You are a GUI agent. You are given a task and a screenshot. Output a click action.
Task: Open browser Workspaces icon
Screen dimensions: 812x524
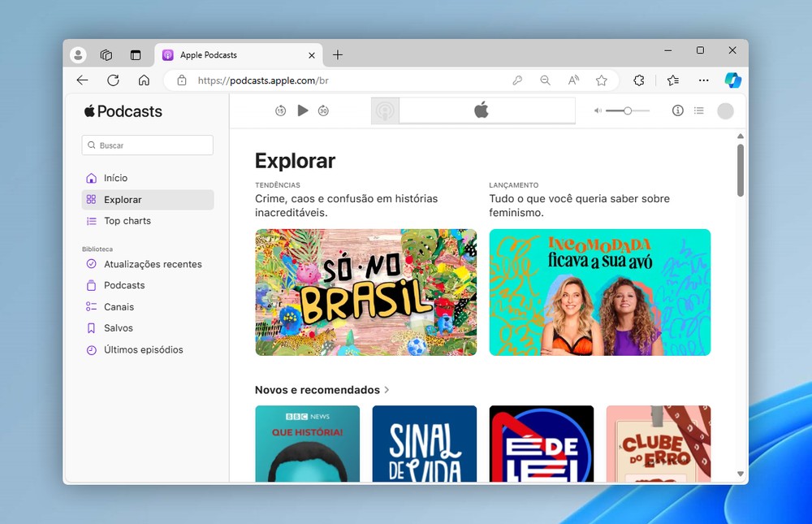click(106, 55)
